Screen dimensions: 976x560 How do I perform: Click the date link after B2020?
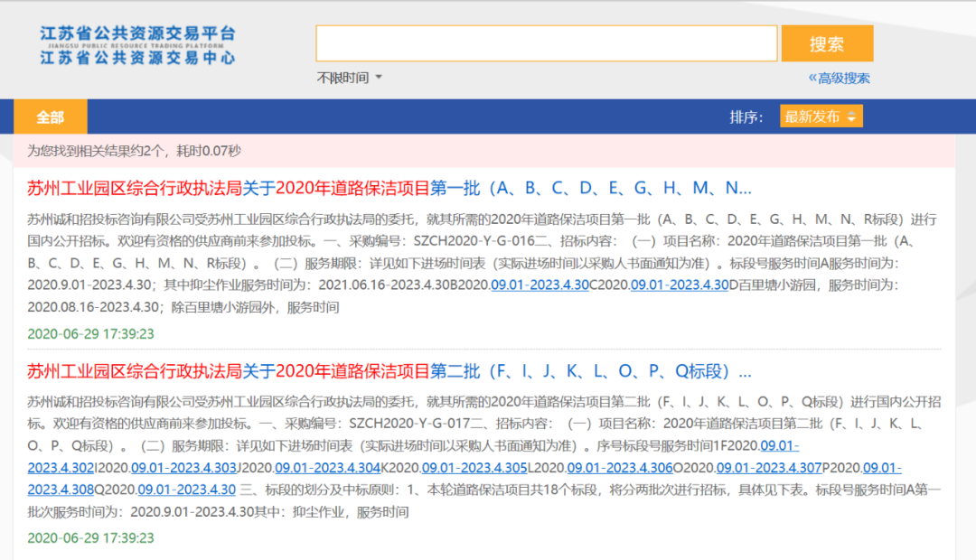tap(540, 285)
